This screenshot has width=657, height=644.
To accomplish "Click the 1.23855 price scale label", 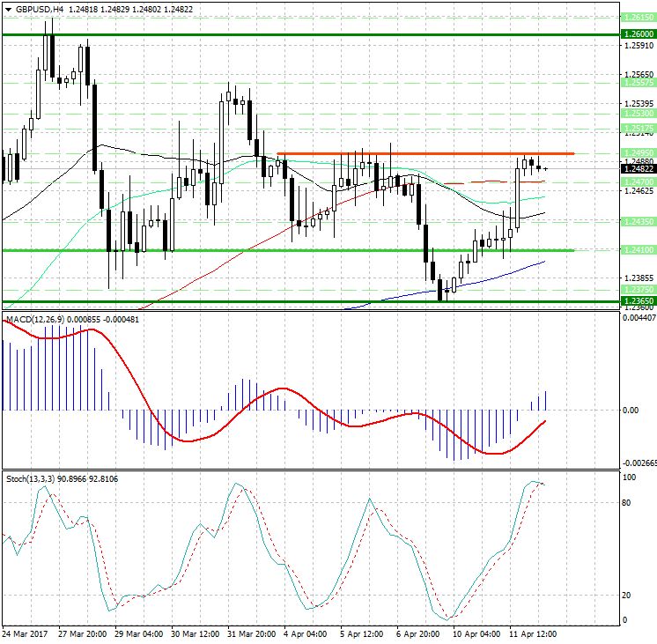I will 639,278.
